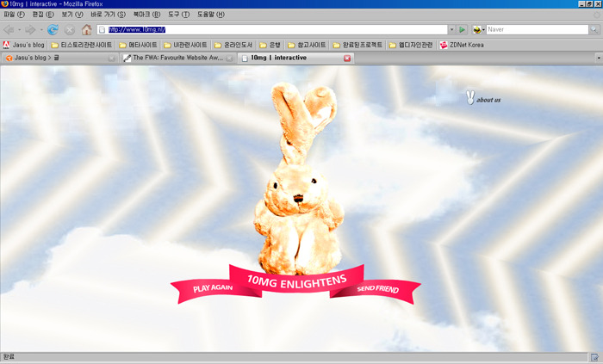Click the PLAY AGAIN ribbon
603x364 pixels.
pyautogui.click(x=213, y=288)
